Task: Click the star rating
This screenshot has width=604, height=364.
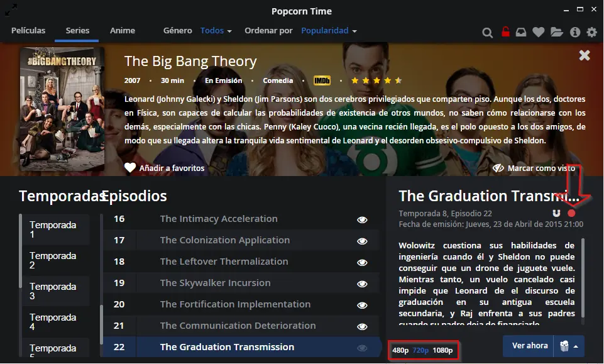Action: (376, 80)
